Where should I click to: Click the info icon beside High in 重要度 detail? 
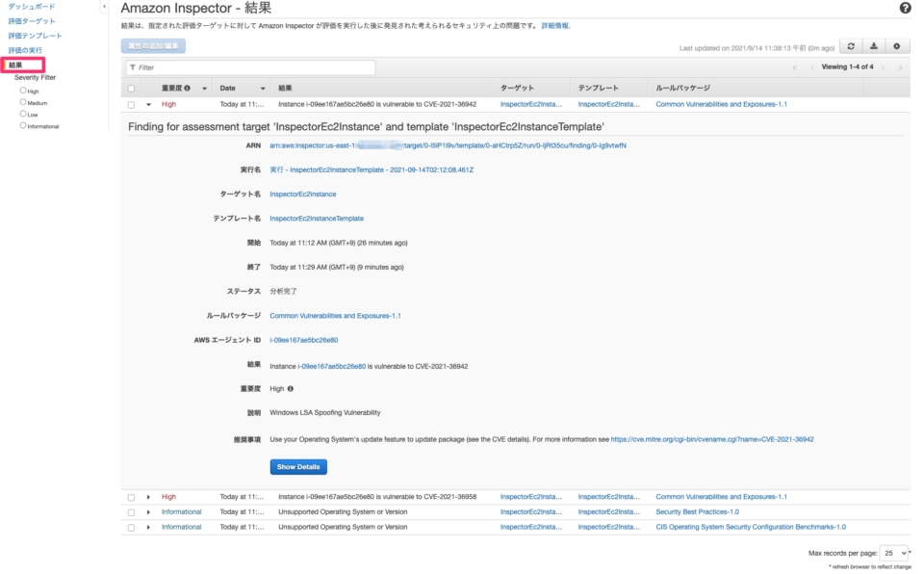click(290, 389)
